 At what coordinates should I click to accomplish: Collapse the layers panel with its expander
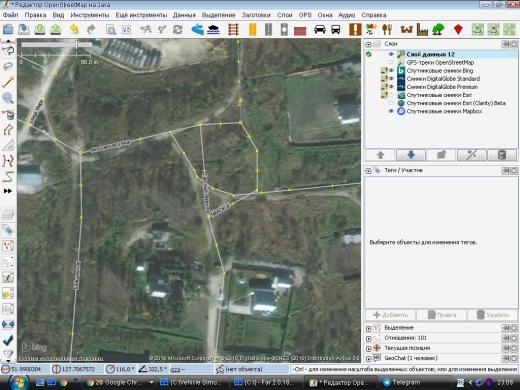pos(368,44)
